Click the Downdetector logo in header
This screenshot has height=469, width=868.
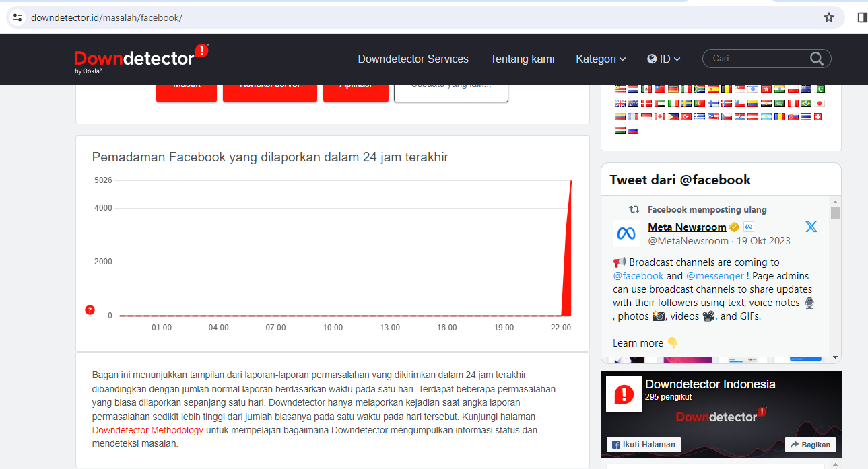pyautogui.click(x=141, y=59)
